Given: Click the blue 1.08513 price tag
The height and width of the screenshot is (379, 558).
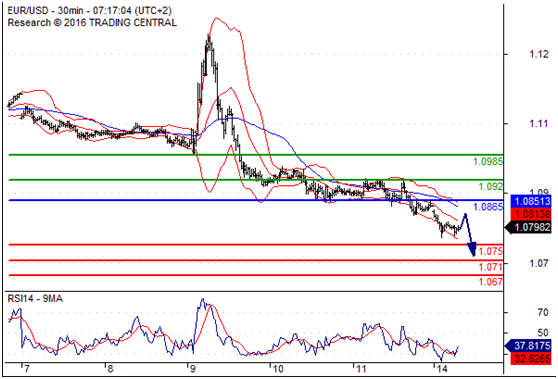Looking at the screenshot, I should [531, 201].
